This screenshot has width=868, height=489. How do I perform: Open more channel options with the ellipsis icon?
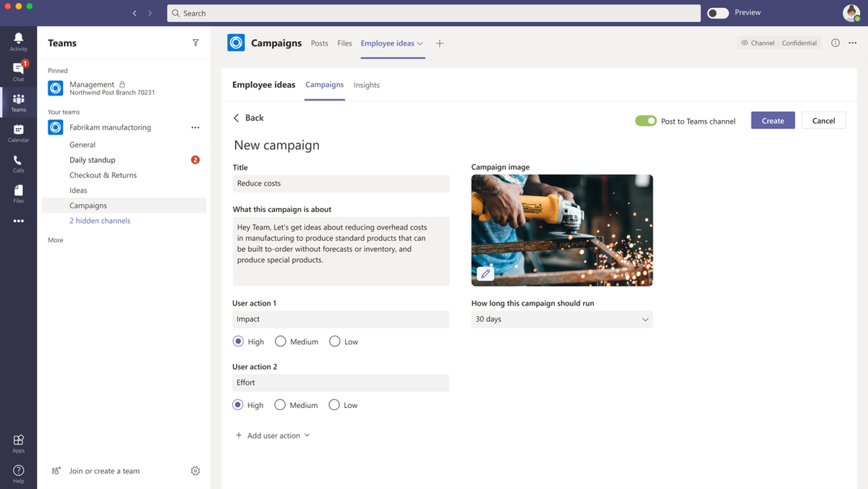[852, 43]
